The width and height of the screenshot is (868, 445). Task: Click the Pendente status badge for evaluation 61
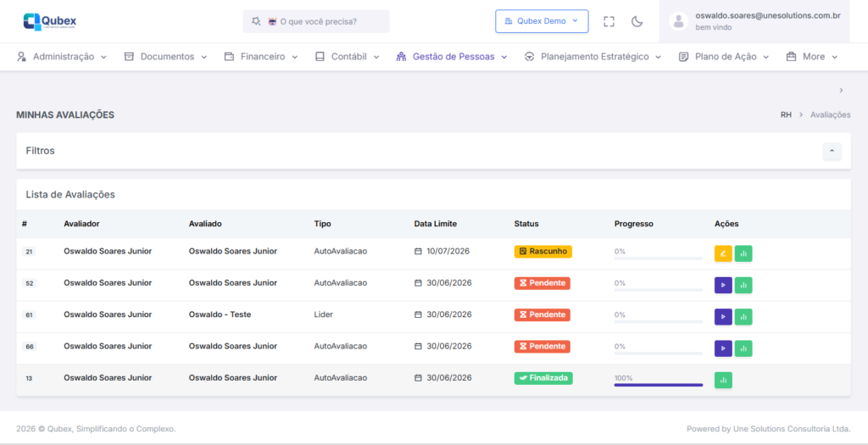542,314
